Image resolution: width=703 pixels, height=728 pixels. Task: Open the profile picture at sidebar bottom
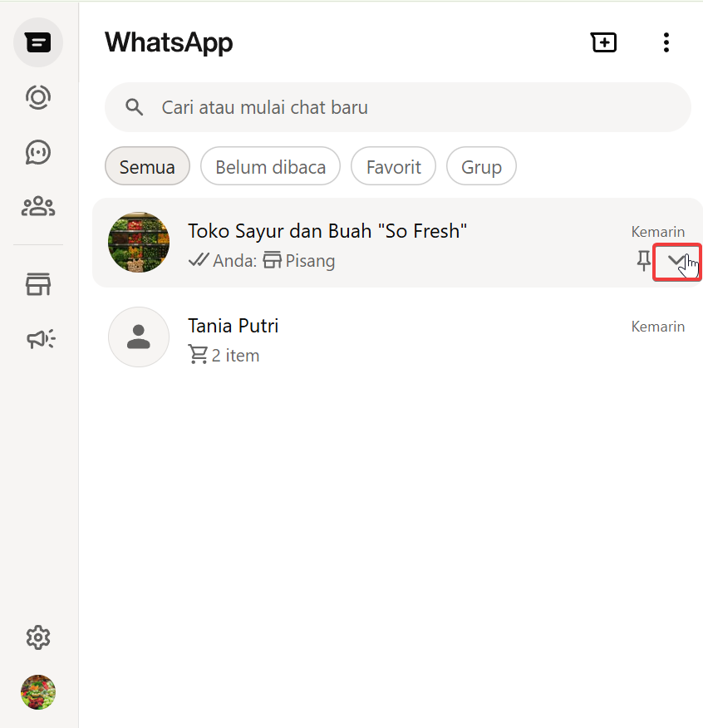38,692
